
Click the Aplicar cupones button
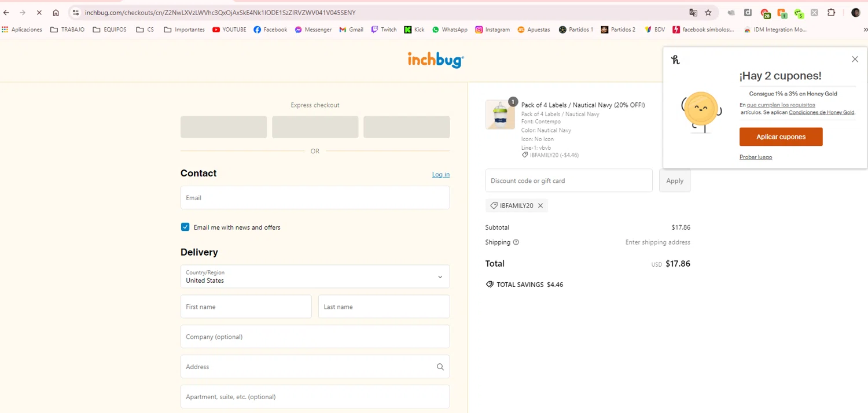coord(781,137)
